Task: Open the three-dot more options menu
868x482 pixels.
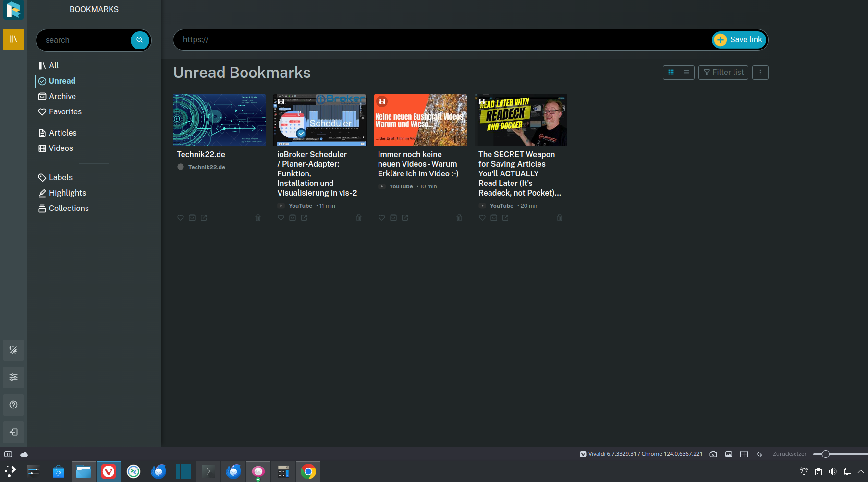Action: point(760,73)
